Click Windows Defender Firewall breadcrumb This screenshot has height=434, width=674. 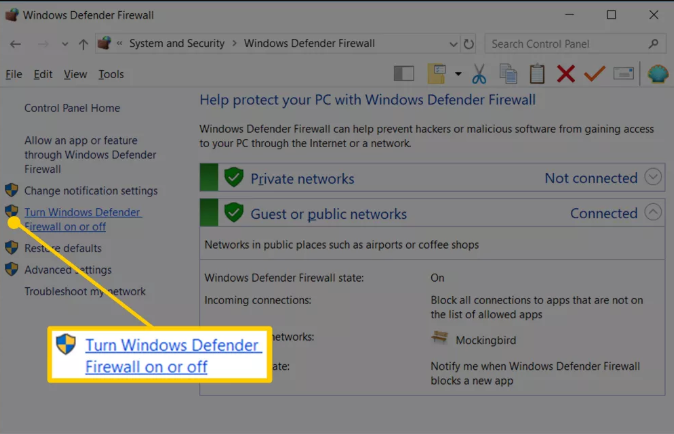point(309,43)
